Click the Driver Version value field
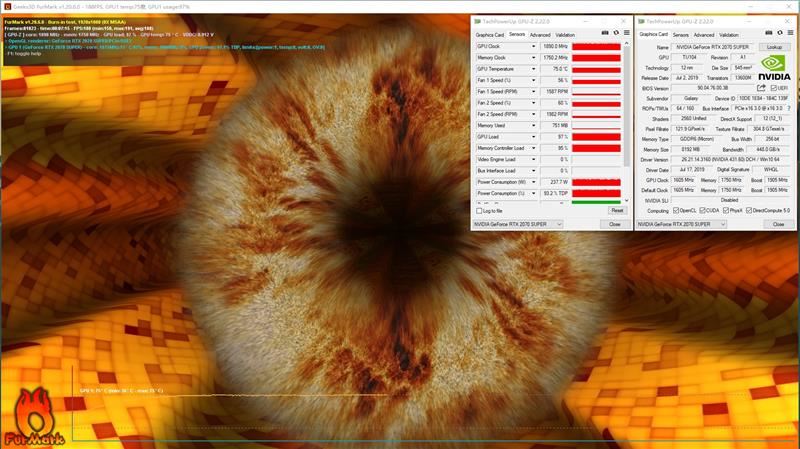 click(731, 160)
